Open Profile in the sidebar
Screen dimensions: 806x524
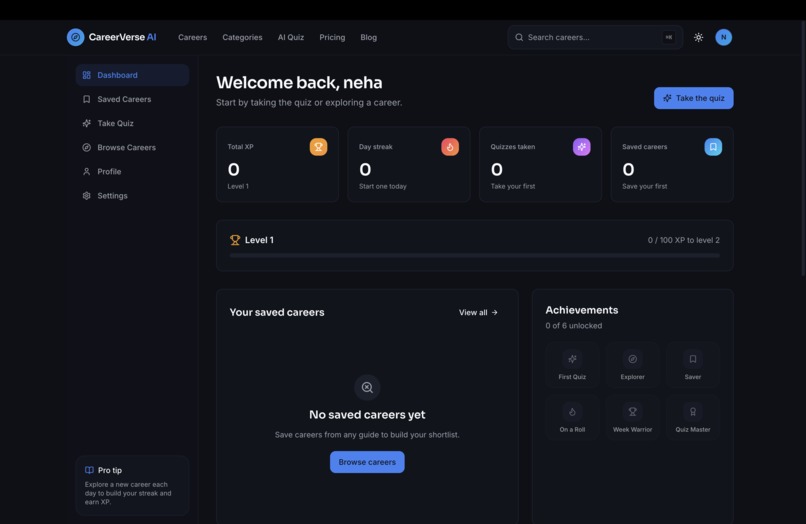click(132, 172)
